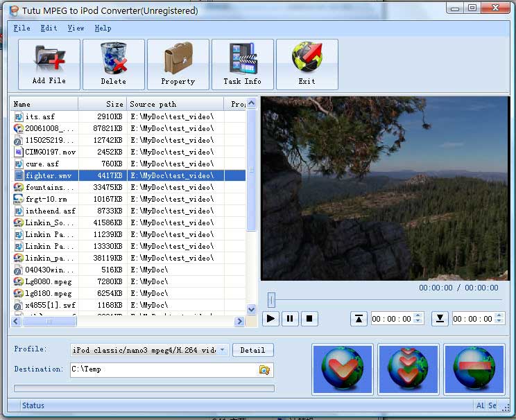Image resolution: width=516 pixels, height=420 pixels.
Task: Increase the start time with up arrow
Action: point(418,315)
